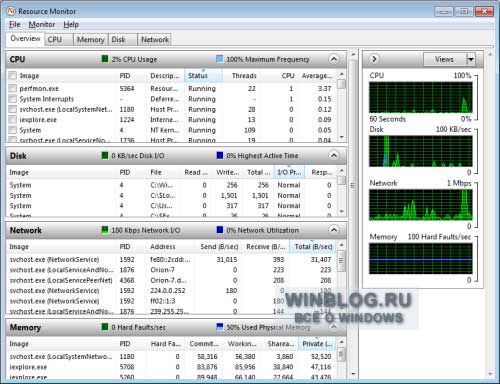Switch to the Network tab
The height and width of the screenshot is (384, 500).
tap(154, 39)
